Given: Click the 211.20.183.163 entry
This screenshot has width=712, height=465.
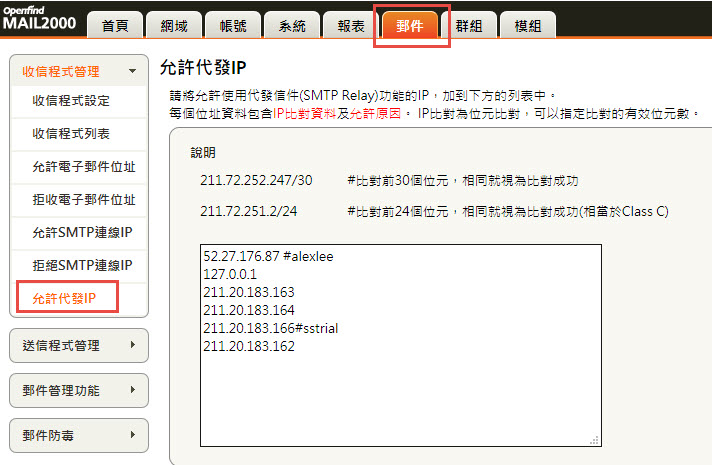Looking at the screenshot, I should click(x=249, y=292).
